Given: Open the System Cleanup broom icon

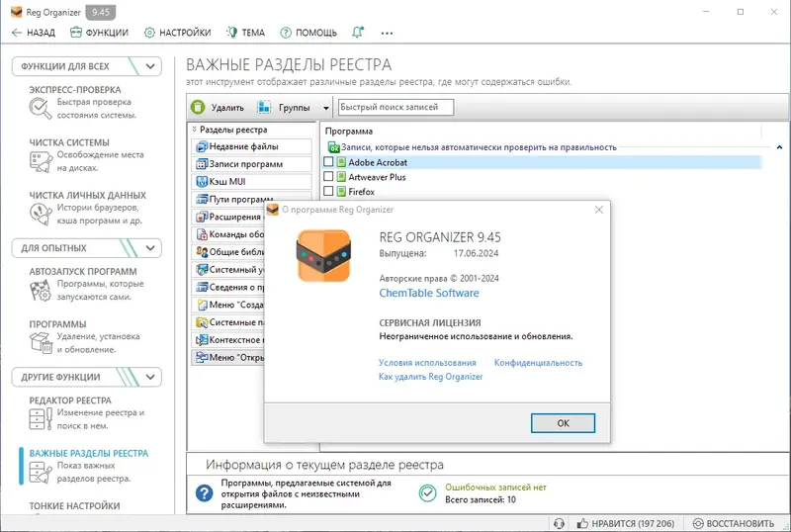Looking at the screenshot, I should tap(40, 162).
